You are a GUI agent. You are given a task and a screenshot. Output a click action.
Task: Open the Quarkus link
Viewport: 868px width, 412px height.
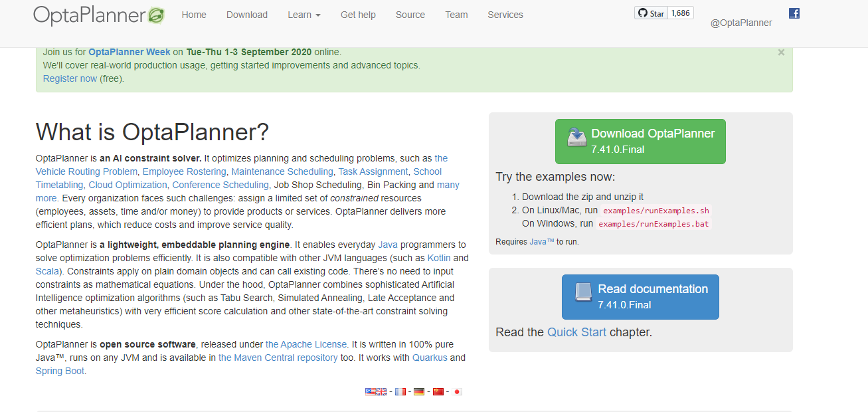pos(430,358)
